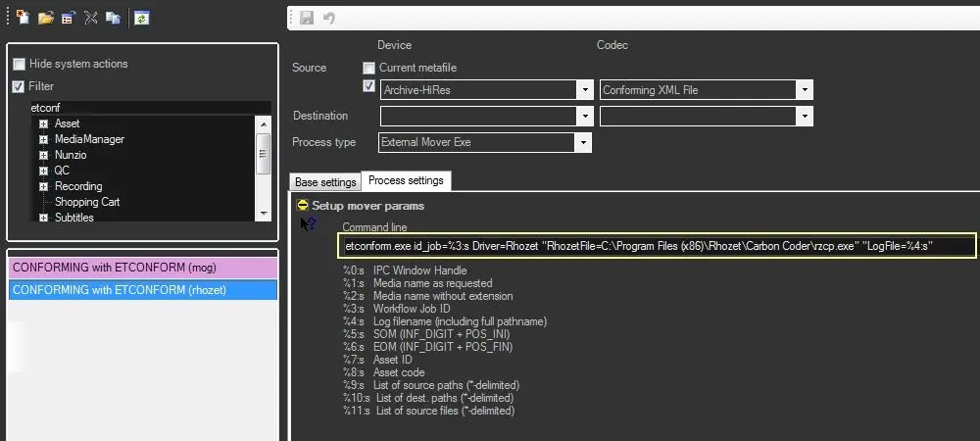
Task: Click the Save floppy disk icon
Action: tap(307, 18)
